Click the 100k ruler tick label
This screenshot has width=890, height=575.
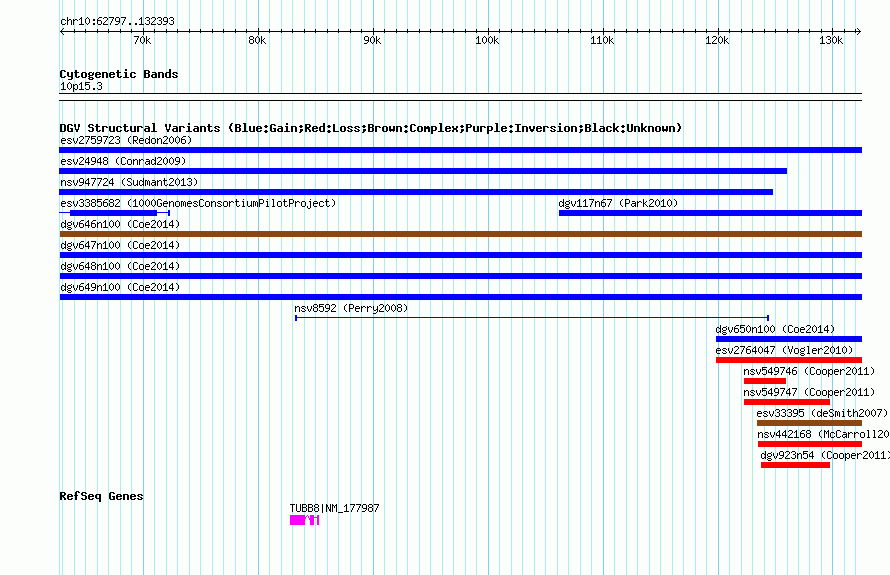(x=487, y=40)
